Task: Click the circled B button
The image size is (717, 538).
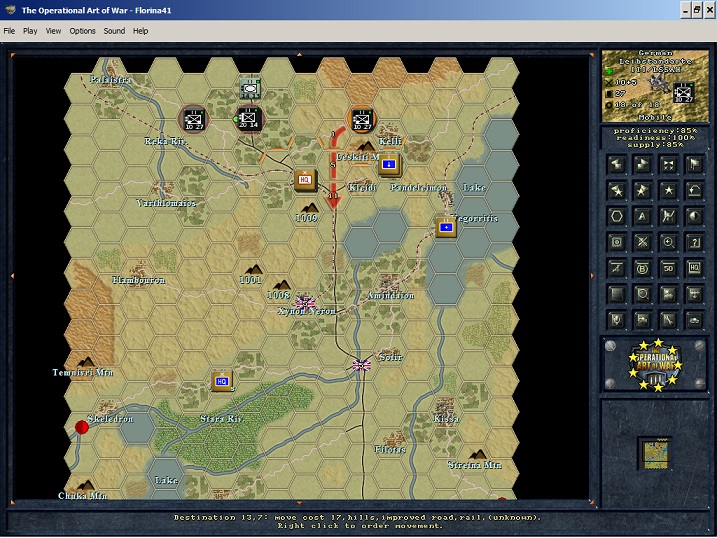Action: coord(642,268)
